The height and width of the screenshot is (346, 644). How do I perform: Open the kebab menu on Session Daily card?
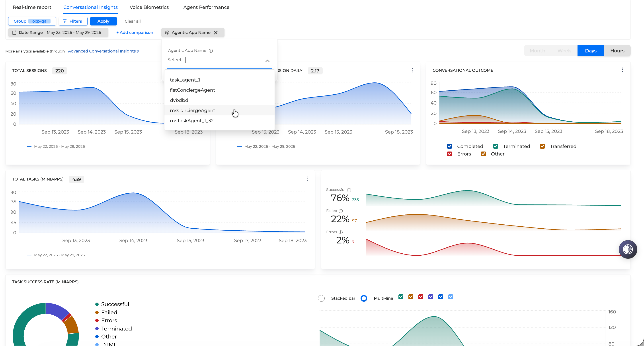(x=412, y=70)
